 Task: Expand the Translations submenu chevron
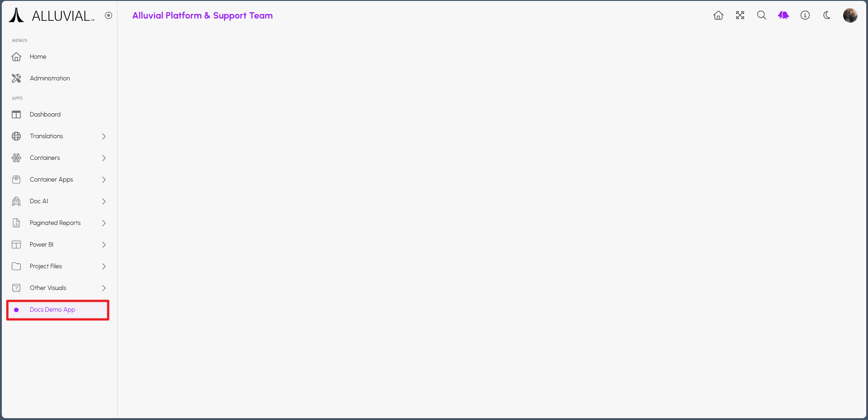104,136
